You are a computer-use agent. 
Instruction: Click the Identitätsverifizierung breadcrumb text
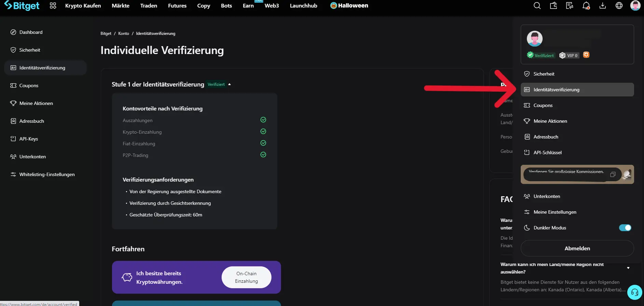(x=156, y=34)
